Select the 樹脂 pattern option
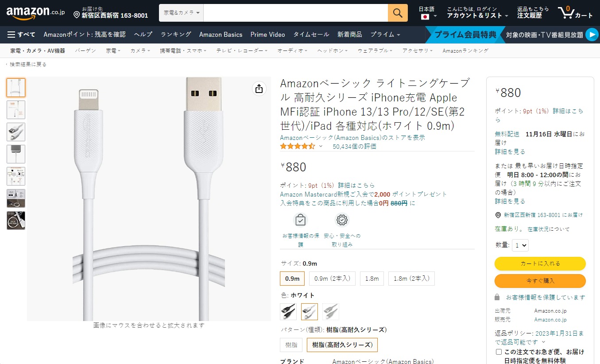Image resolution: width=600 pixels, height=364 pixels. [291, 345]
